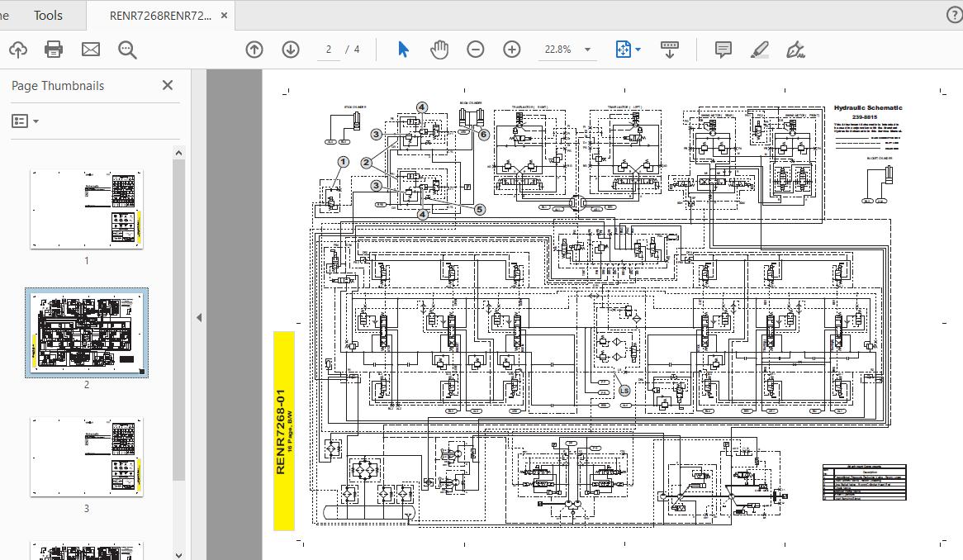Click callout number 1 on schematic
The height and width of the screenshot is (560, 963).
(x=344, y=162)
